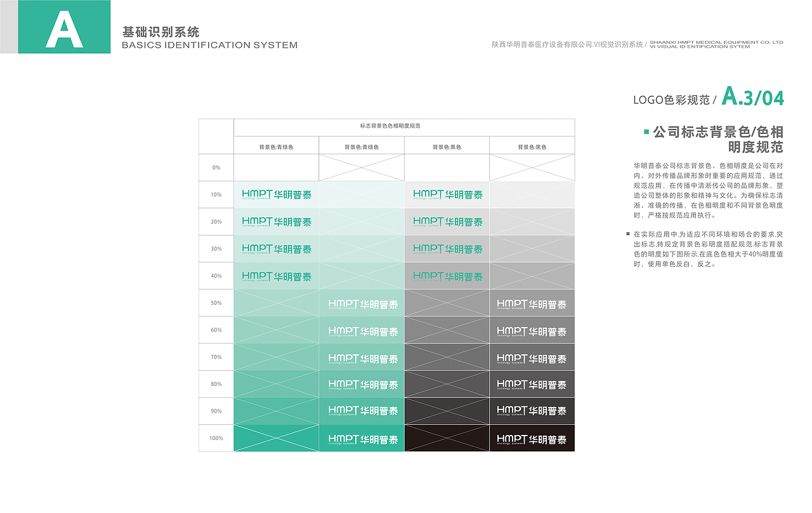
Task: Pick crossed-out dark gray swatch in 90% row
Action: click(447, 411)
